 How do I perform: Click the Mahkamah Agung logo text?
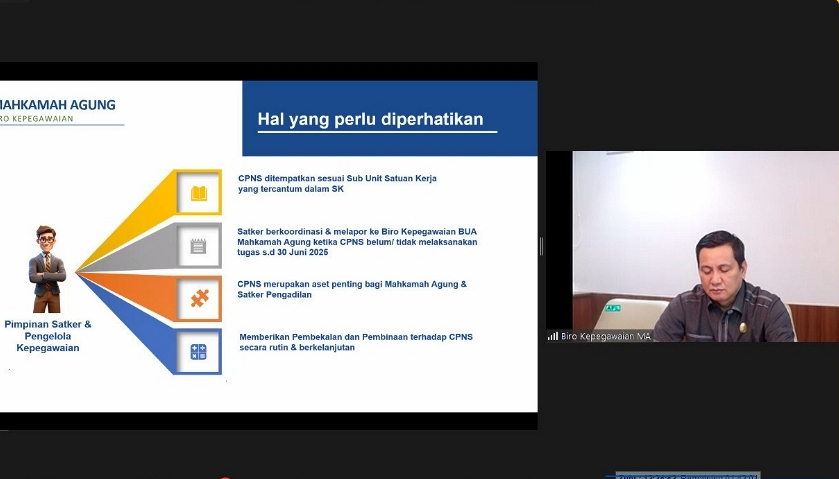click(58, 104)
